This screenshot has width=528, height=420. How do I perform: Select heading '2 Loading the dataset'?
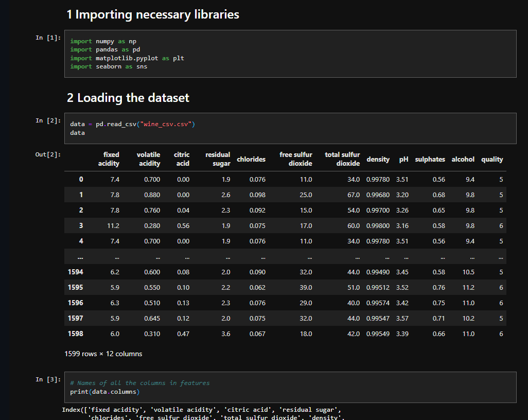coord(128,98)
